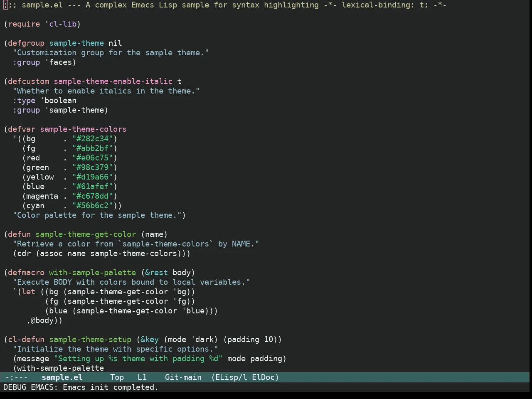Click the 'boolean symbol
This screenshot has height=399, width=532.
click(x=58, y=101)
